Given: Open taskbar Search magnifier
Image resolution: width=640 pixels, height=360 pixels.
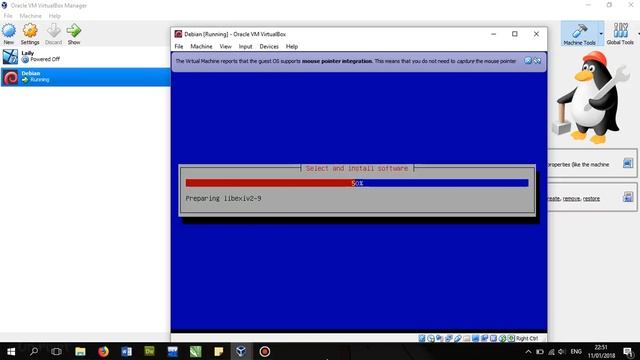Looking at the screenshot, I should [34, 351].
